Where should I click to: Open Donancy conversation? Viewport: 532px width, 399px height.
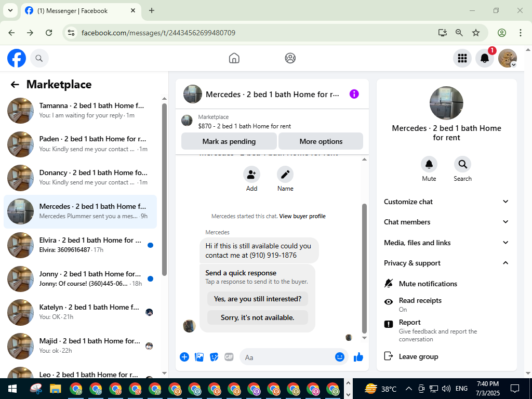[81, 178]
